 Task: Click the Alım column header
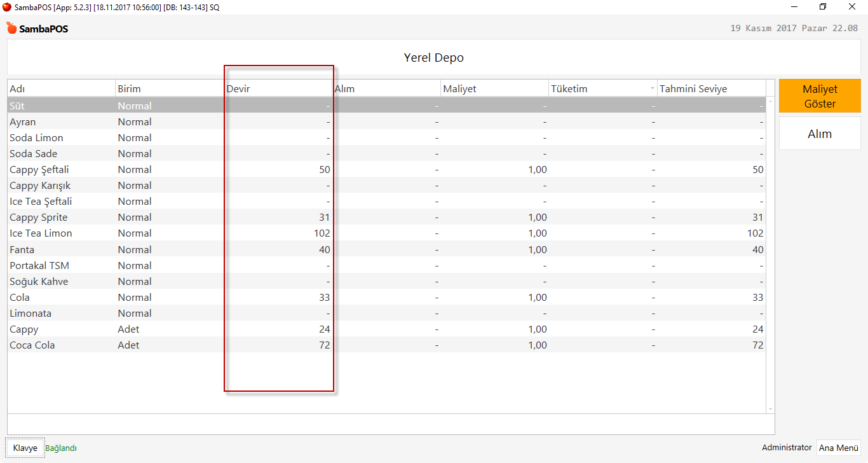coord(386,88)
